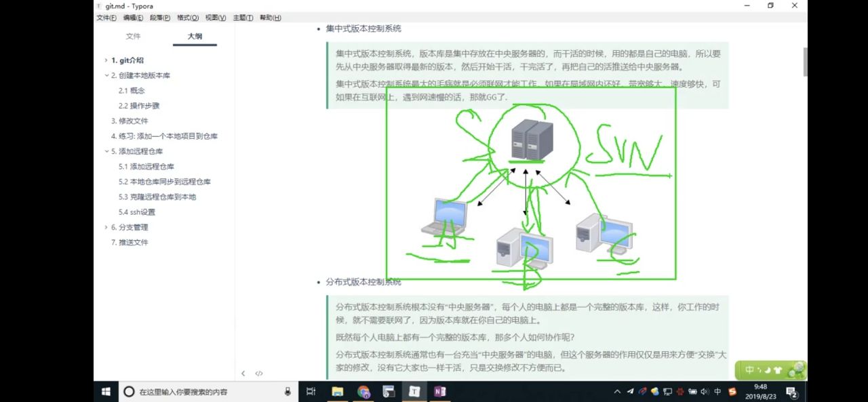Open the Windows Start menu

pyautogui.click(x=106, y=391)
